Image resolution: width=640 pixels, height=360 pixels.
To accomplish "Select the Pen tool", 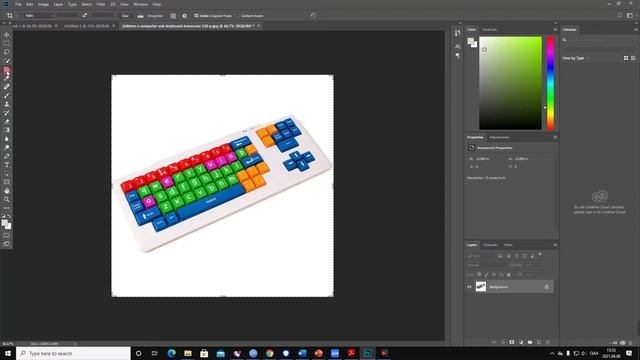I will click(7, 156).
